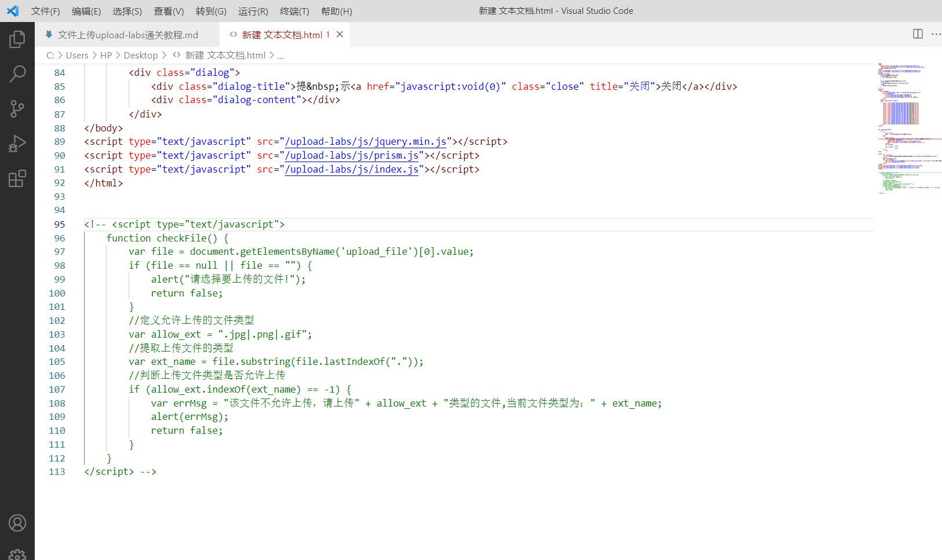Click the '//判断上传文件类型是否允许上传' comment
Viewport: 942px width, 560px height.
207,375
